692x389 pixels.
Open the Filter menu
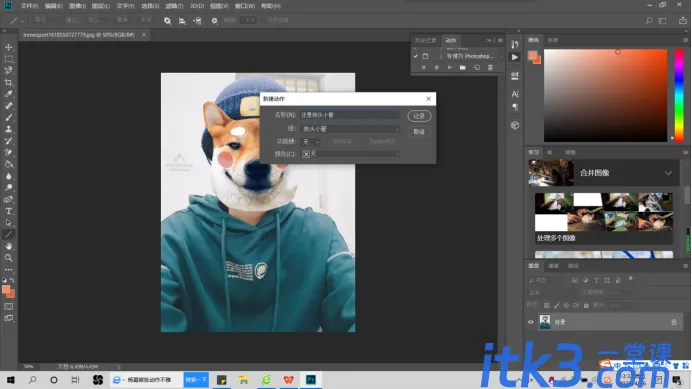point(174,6)
